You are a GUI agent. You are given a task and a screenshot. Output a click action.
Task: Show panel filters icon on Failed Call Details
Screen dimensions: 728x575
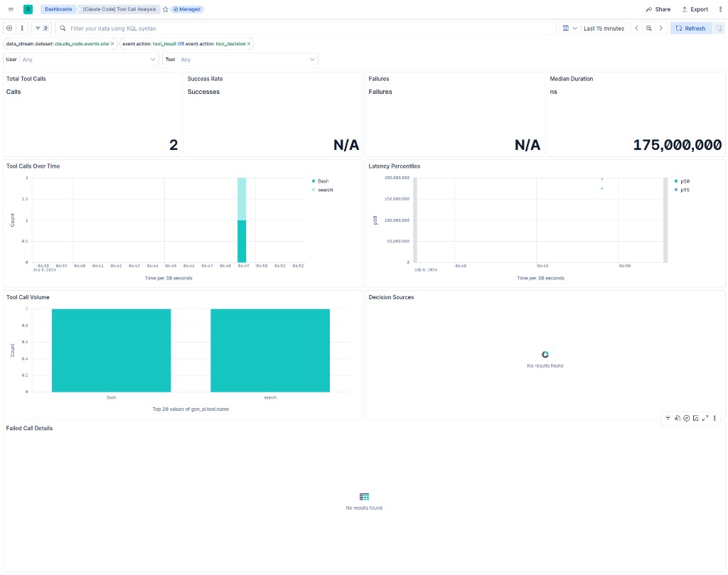click(x=668, y=418)
